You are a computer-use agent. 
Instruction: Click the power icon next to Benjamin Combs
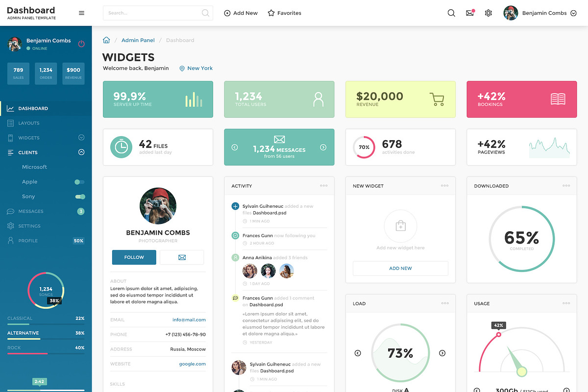[x=81, y=43]
